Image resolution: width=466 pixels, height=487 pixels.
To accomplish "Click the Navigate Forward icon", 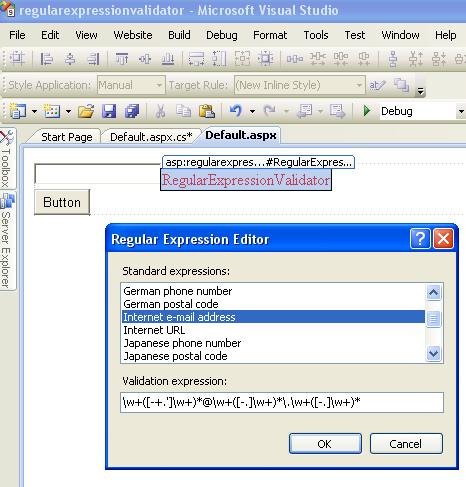I will 338,111.
